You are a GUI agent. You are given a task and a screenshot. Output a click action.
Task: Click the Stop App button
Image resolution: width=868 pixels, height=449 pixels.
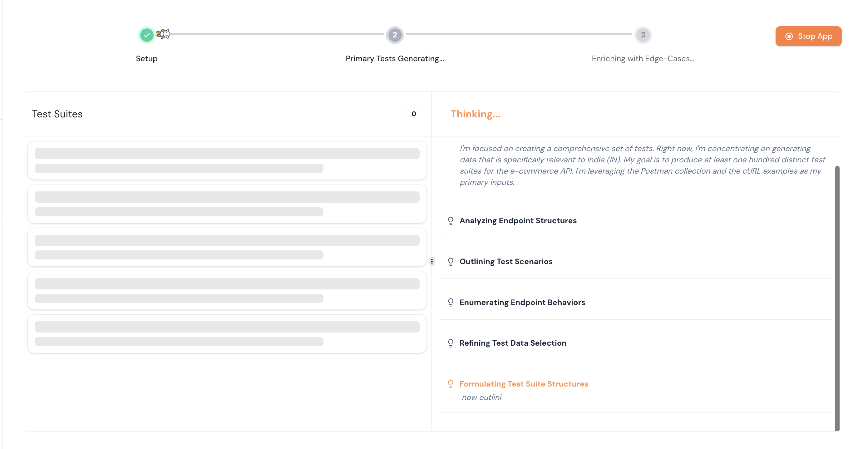point(808,36)
